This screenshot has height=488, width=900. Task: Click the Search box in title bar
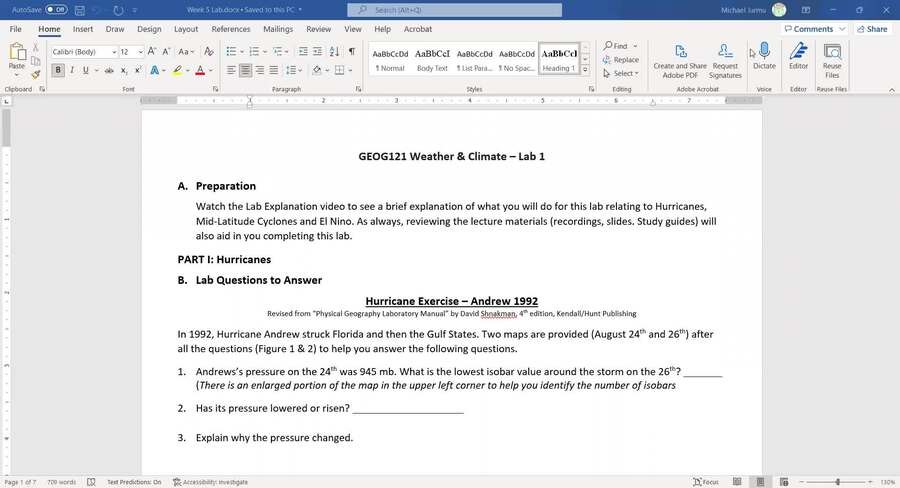pyautogui.click(x=450, y=9)
